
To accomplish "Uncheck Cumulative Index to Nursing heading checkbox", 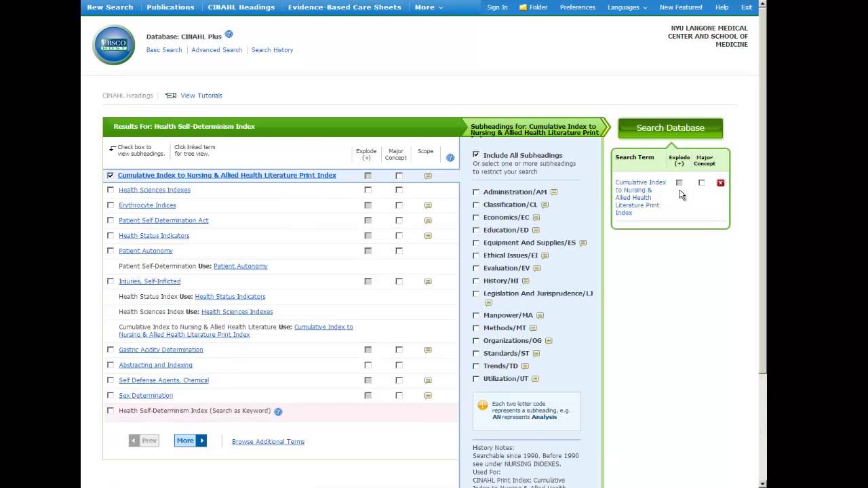I will (111, 175).
